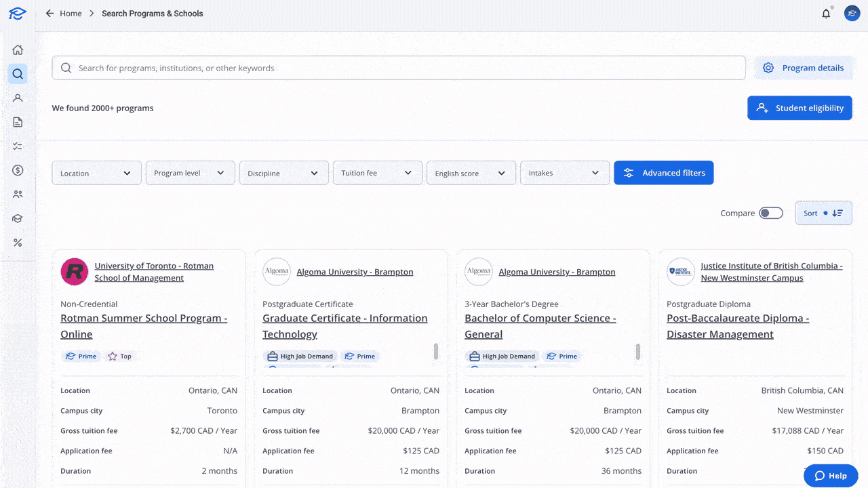Click the document icon in the sidebar

pyautogui.click(x=18, y=122)
